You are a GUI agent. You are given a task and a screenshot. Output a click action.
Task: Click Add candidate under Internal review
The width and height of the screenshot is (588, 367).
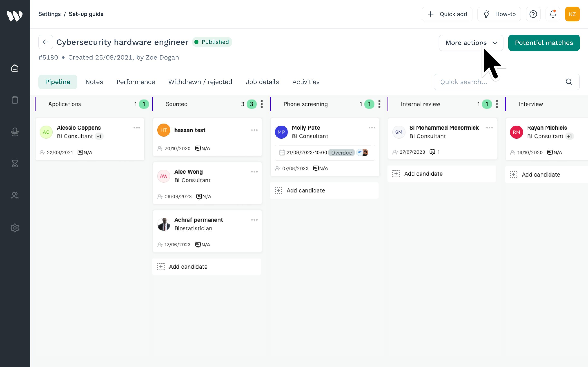pos(423,174)
